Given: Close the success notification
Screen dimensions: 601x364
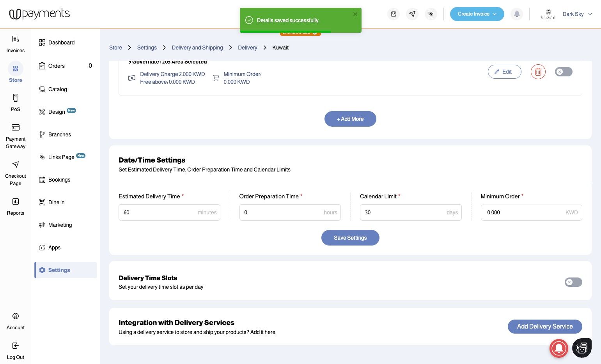Looking at the screenshot, I should (355, 14).
